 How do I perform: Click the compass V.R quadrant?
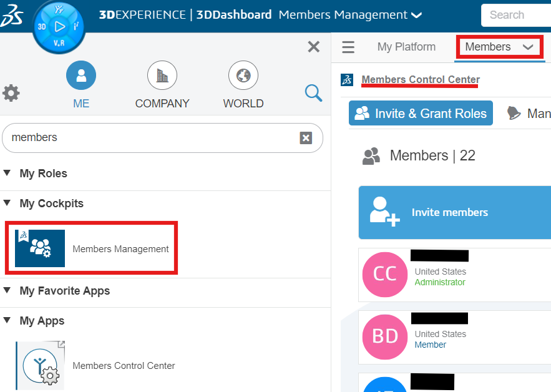(x=59, y=43)
